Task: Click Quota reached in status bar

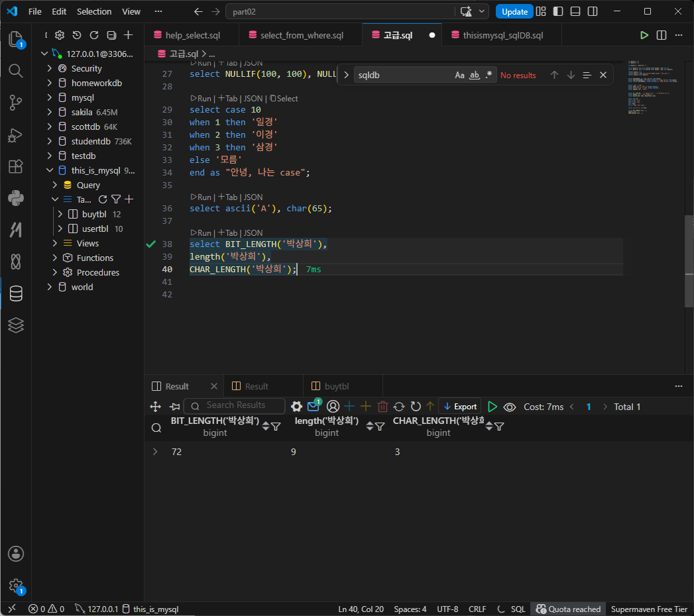Action: click(x=569, y=609)
